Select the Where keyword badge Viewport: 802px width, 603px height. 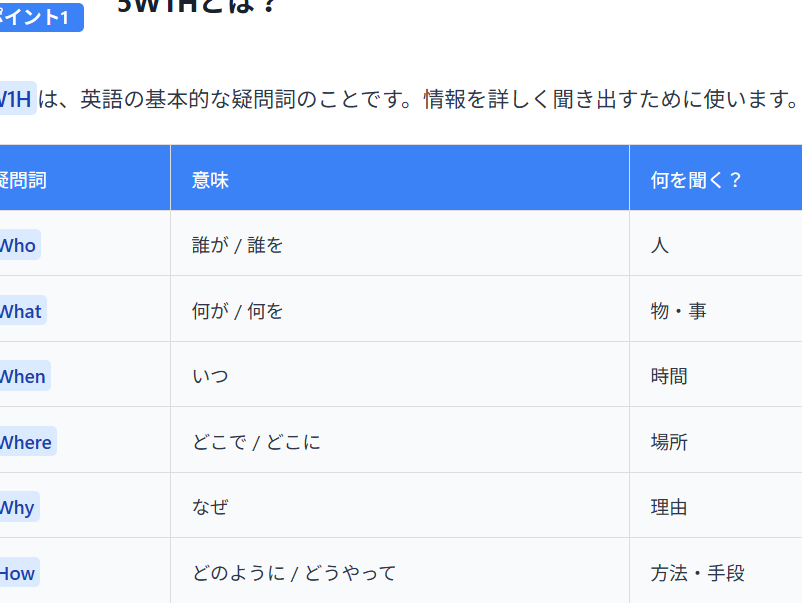pos(26,442)
